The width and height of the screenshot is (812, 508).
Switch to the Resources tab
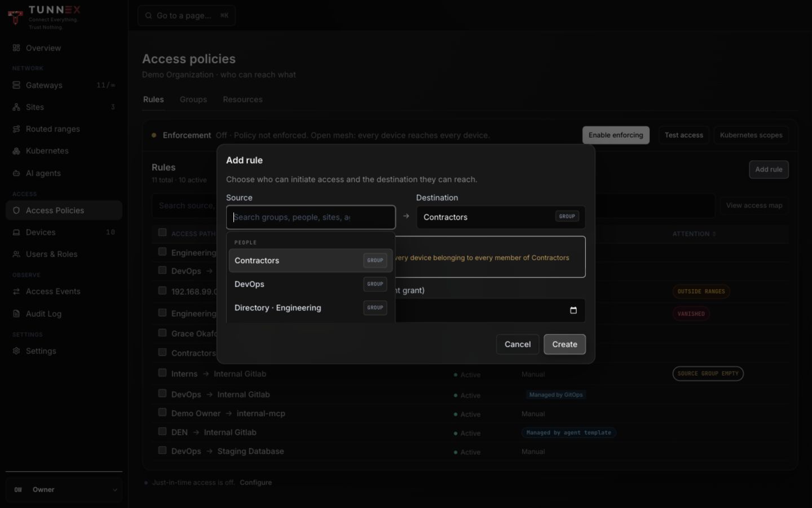pos(242,99)
